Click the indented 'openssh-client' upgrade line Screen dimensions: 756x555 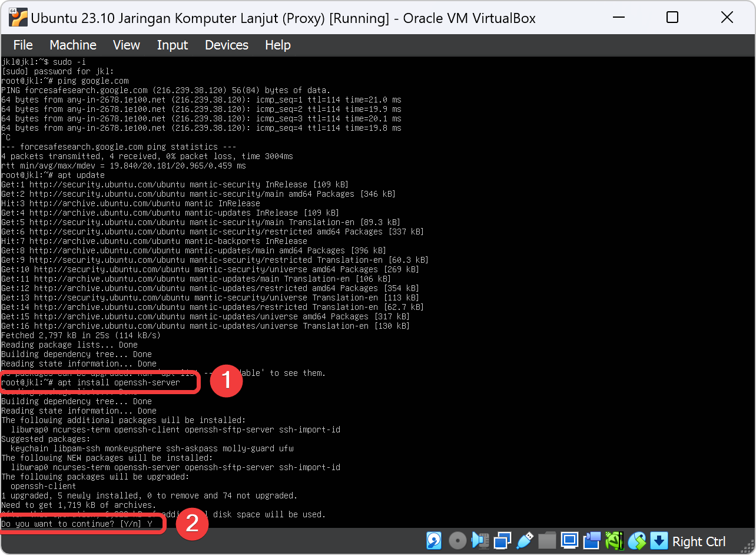click(x=44, y=486)
